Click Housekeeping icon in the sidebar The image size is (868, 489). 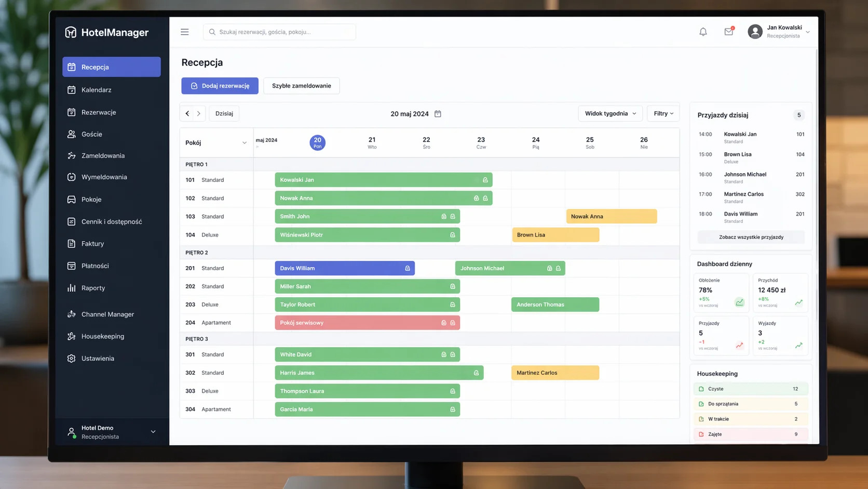72,336
